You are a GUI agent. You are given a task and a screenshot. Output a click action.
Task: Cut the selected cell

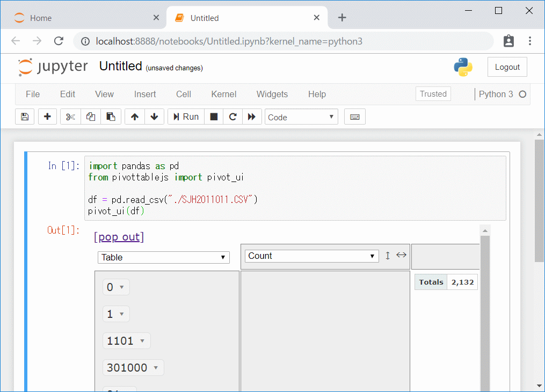(x=70, y=117)
